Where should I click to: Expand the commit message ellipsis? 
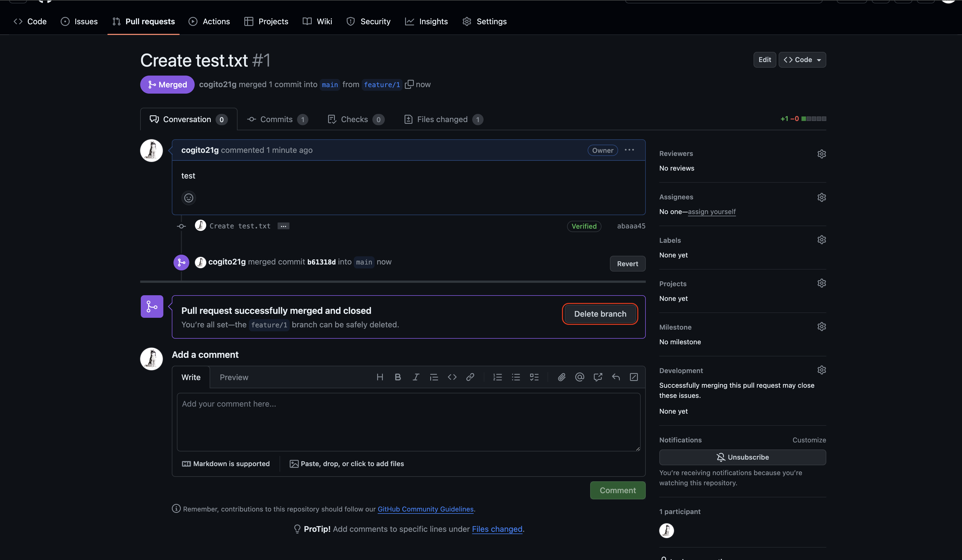[283, 226]
